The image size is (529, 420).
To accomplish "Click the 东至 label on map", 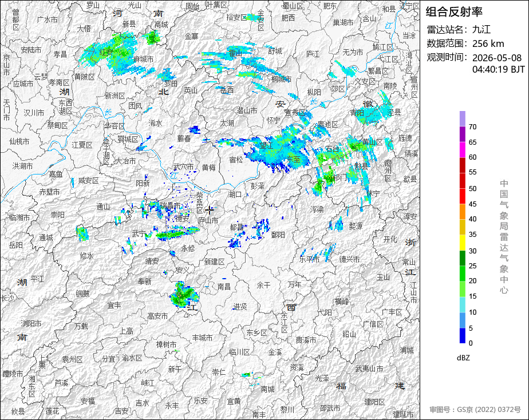I will pos(294,159).
